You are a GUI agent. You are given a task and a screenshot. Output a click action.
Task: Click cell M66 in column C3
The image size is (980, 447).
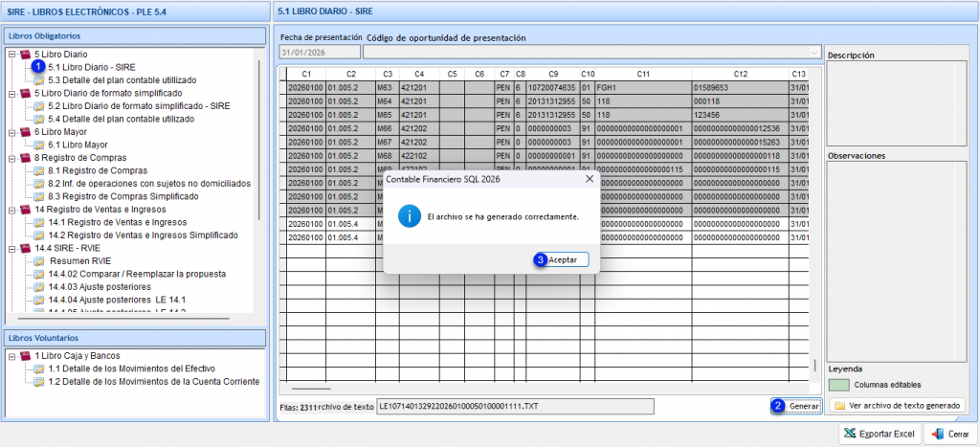click(x=388, y=128)
